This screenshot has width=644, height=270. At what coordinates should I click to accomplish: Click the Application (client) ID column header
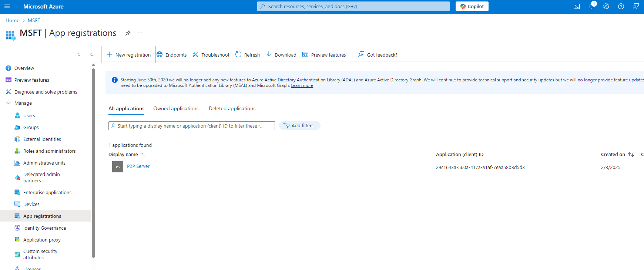click(460, 155)
